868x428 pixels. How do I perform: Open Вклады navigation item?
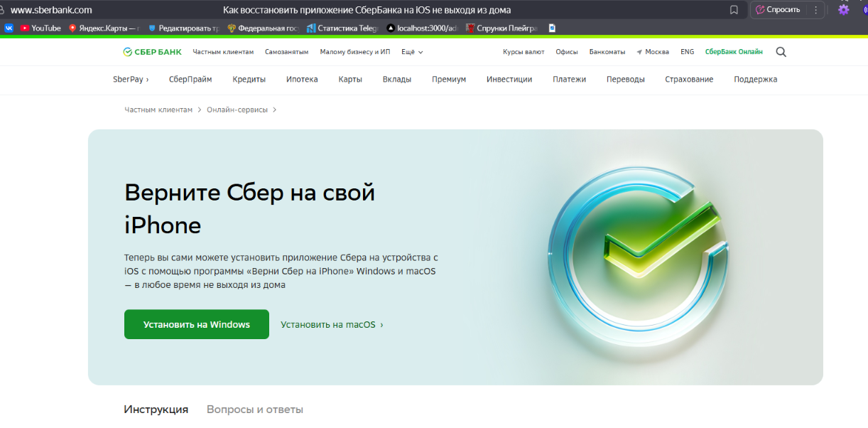pyautogui.click(x=397, y=80)
